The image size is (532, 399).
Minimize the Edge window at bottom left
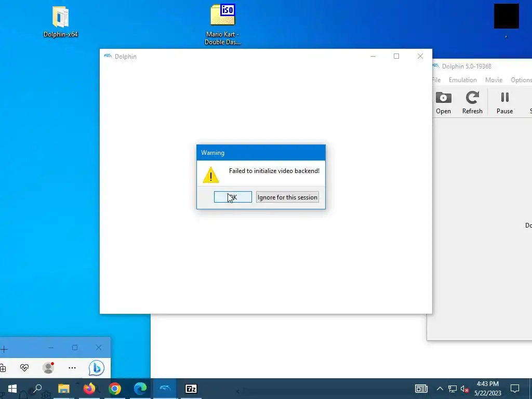[x=51, y=348]
